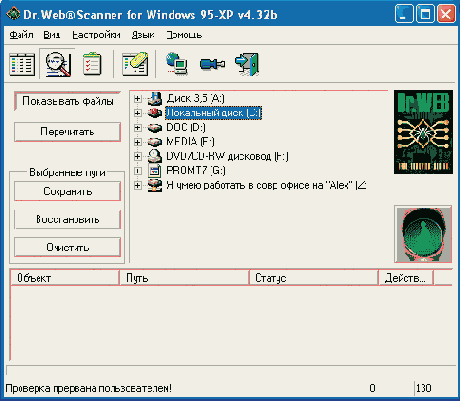The image size is (460, 401).
Task: Maximize the Dr.Web Scanner window
Action: [425, 14]
